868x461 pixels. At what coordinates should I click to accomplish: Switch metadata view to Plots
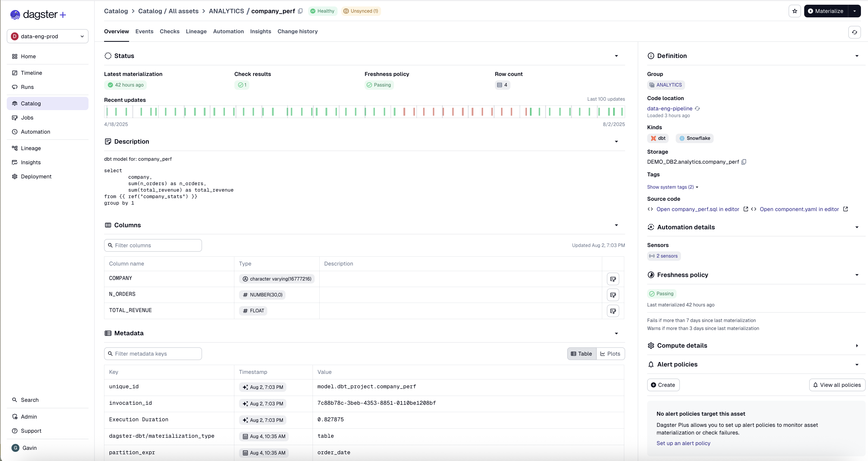coord(610,354)
